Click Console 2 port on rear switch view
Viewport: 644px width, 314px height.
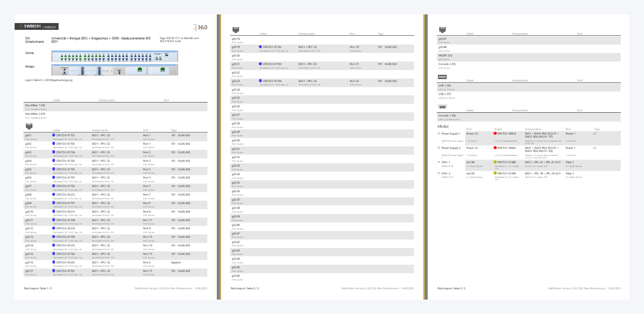pos(64,70)
